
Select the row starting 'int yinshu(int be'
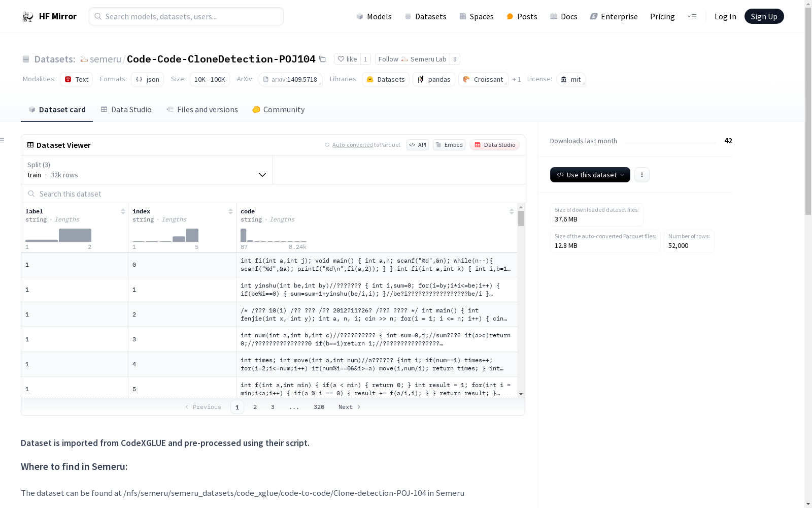pos(269,290)
